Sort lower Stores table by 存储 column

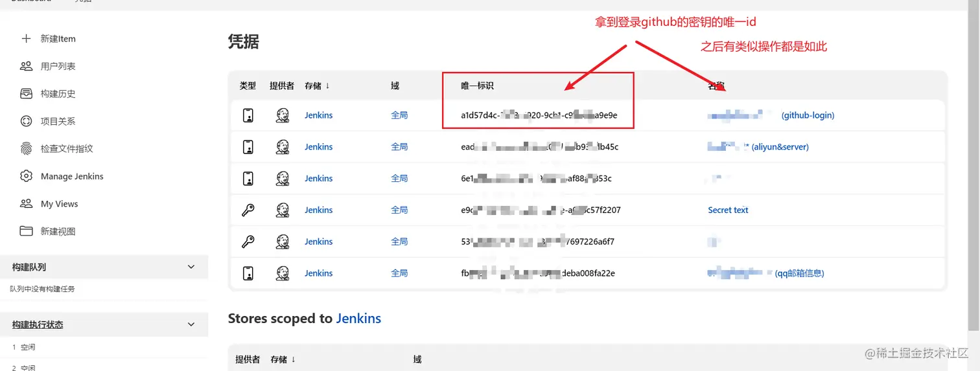pos(283,359)
